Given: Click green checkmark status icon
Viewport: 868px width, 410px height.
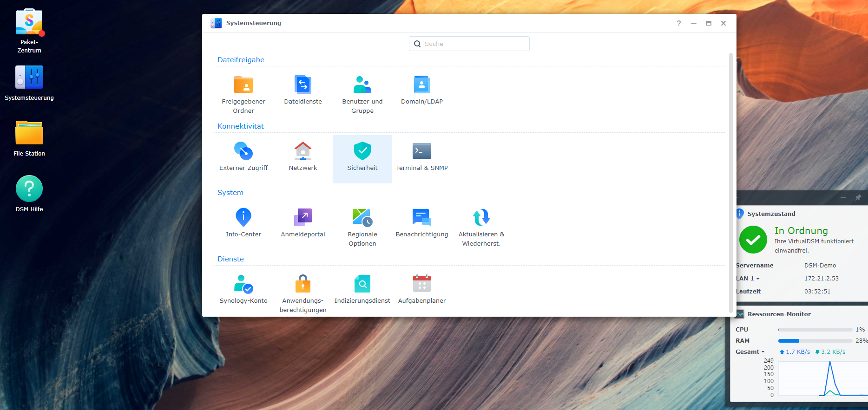Looking at the screenshot, I should 753,240.
